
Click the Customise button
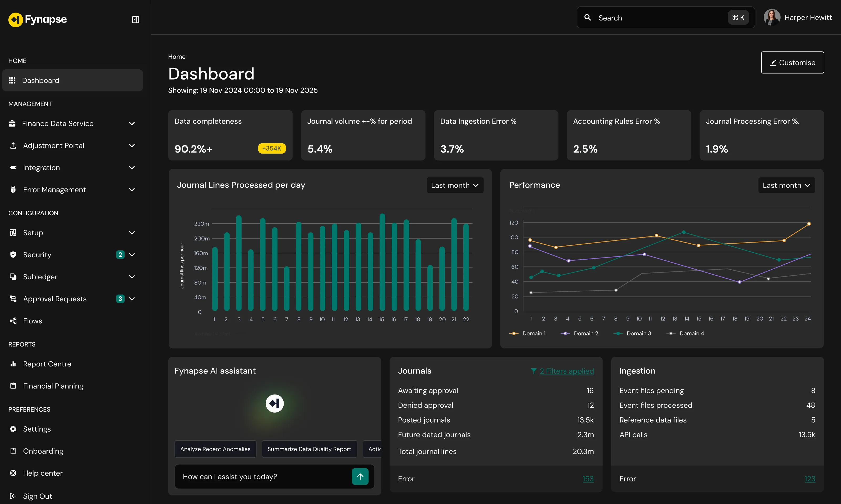coord(792,62)
